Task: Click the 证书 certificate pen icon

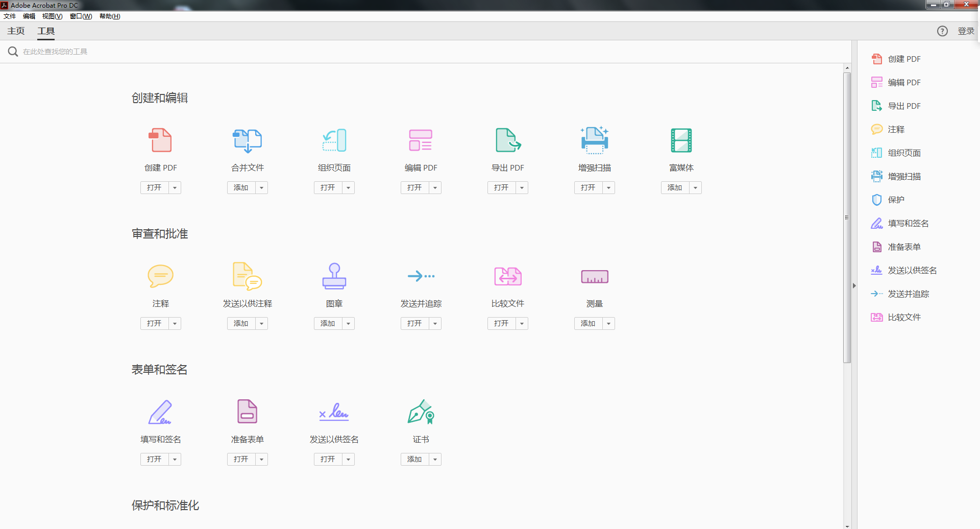Action: [x=421, y=412]
